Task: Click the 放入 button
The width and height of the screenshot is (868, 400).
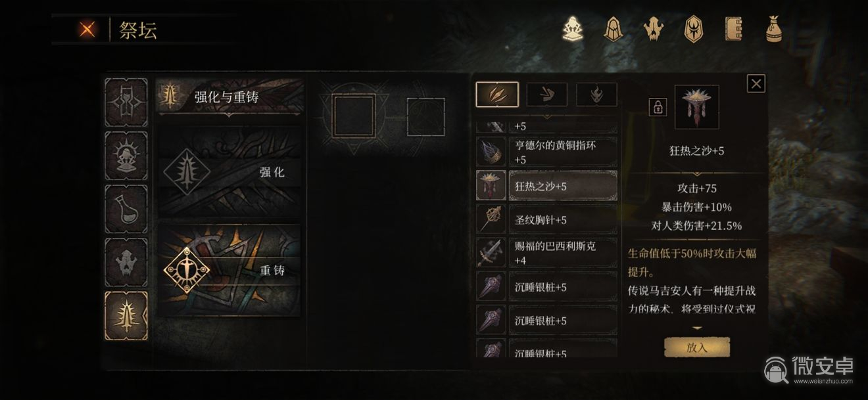Action: click(x=697, y=347)
